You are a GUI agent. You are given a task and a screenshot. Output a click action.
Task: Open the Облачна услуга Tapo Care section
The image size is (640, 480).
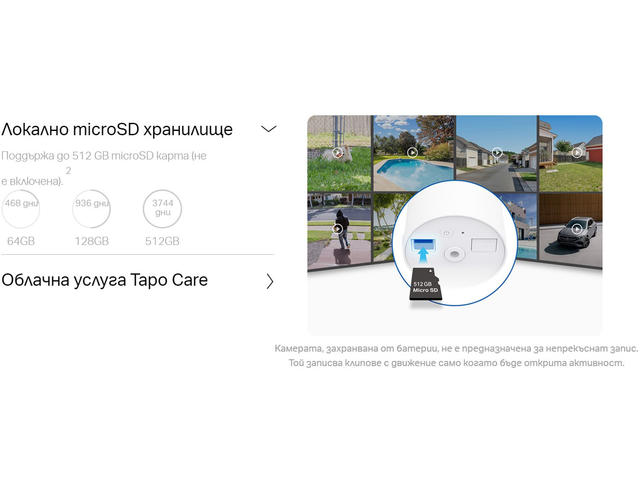[x=105, y=280]
